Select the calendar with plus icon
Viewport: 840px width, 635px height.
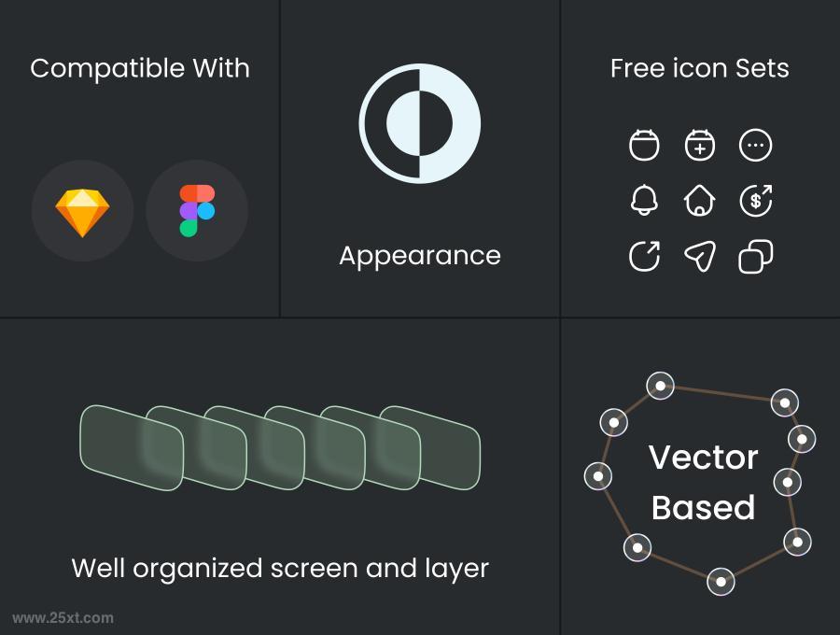coord(700,145)
